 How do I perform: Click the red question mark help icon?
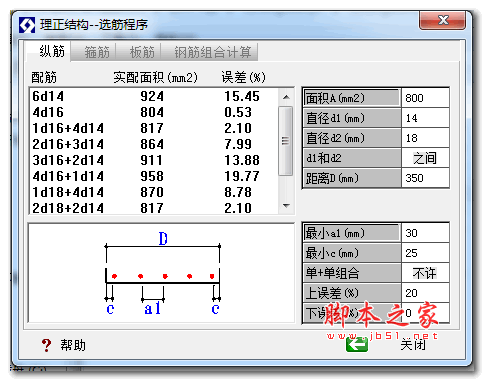(46, 345)
